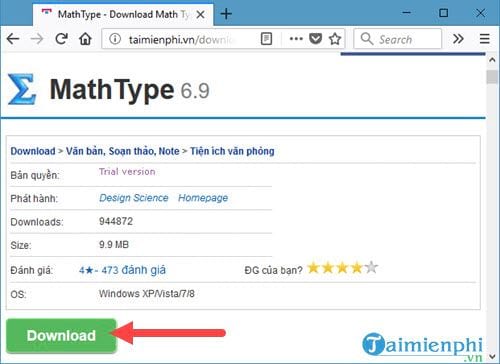Click the Trial version link

pyautogui.click(x=127, y=172)
